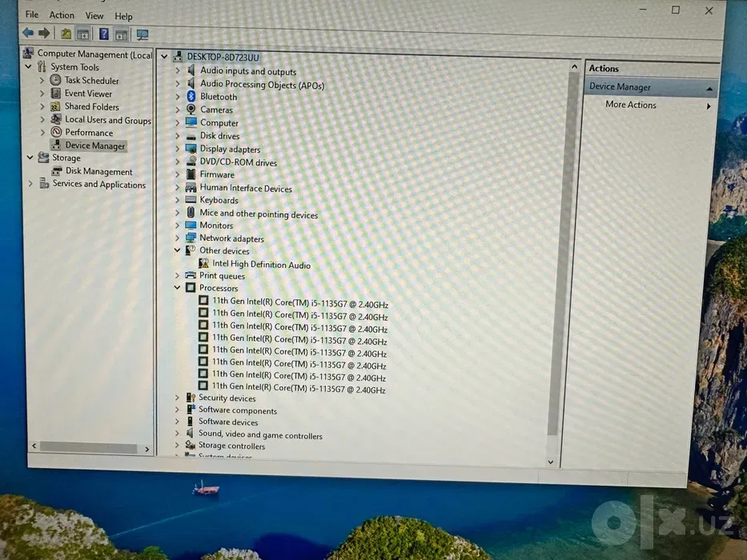Image resolution: width=747 pixels, height=560 pixels.
Task: Click the Network adapters category icon
Action: click(191, 237)
